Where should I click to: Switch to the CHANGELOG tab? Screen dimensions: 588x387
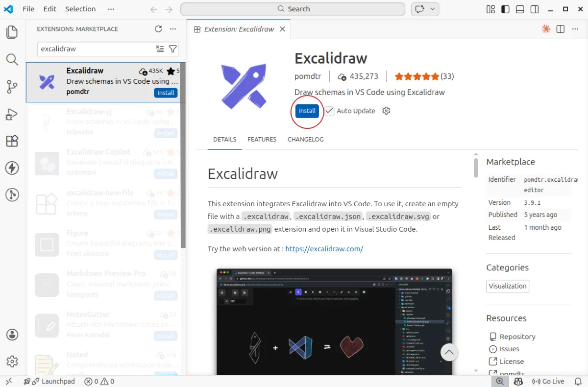[305, 140]
